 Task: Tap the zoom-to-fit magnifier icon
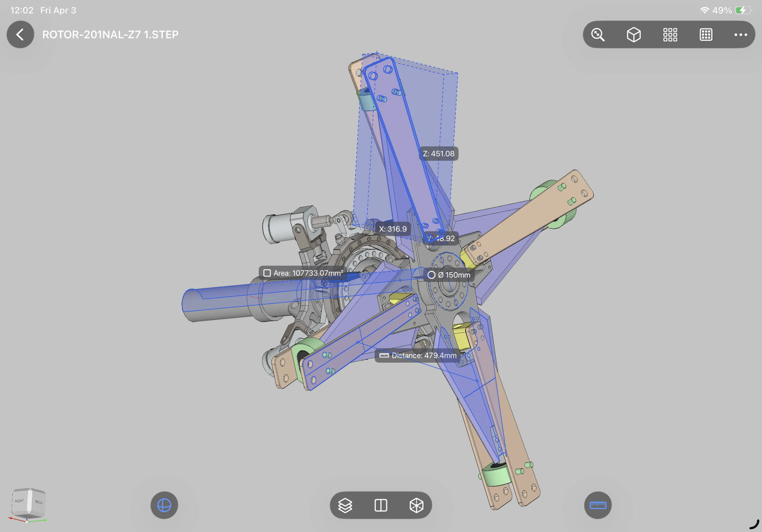coord(598,34)
